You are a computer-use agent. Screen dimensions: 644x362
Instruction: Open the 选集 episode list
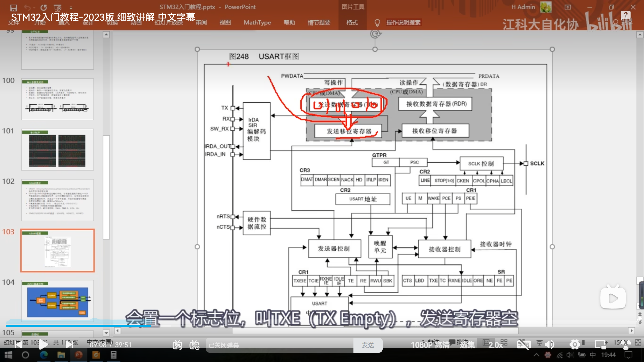[467, 345]
